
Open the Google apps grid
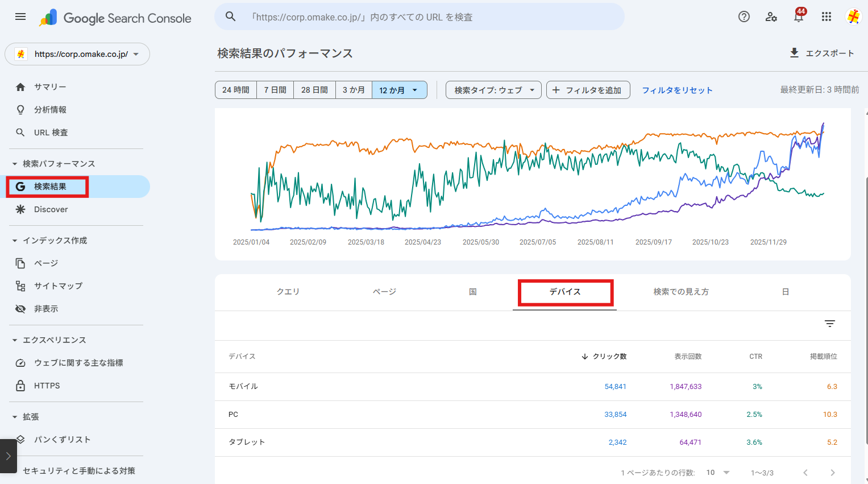[827, 17]
